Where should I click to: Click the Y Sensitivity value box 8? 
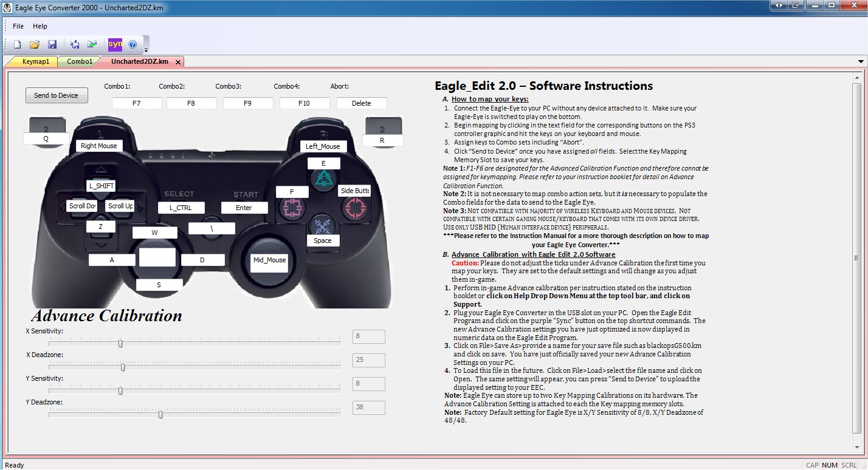(x=369, y=384)
